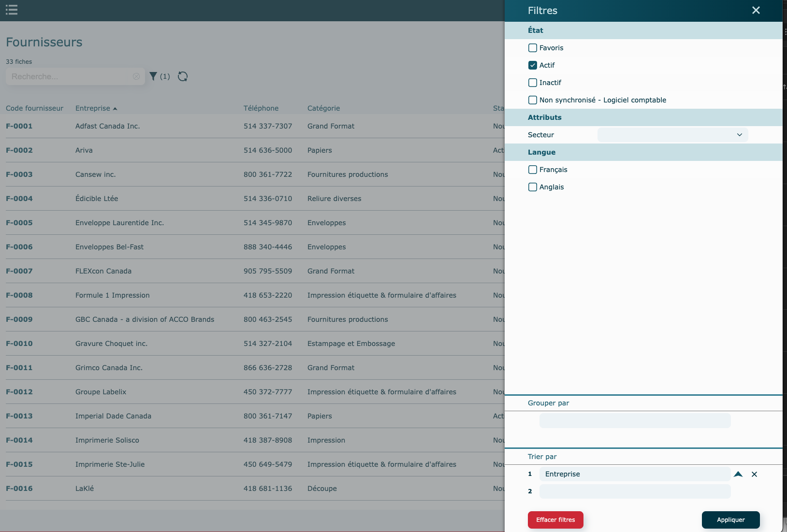Screen dimensions: 787x532
Task: Uncheck the Actif checkbox
Action: [x=533, y=65]
